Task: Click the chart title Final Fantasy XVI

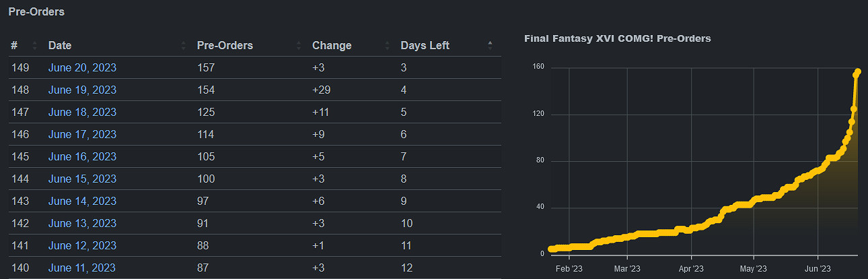Action: pyautogui.click(x=617, y=38)
